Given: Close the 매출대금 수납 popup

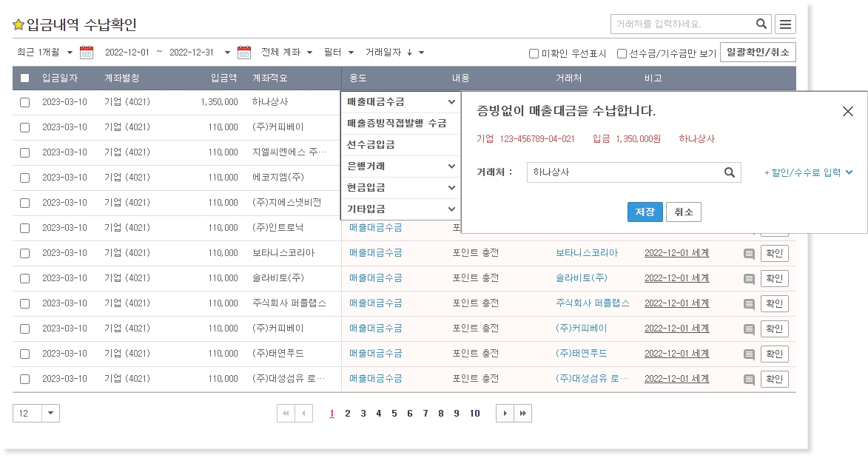Looking at the screenshot, I should 848,112.
